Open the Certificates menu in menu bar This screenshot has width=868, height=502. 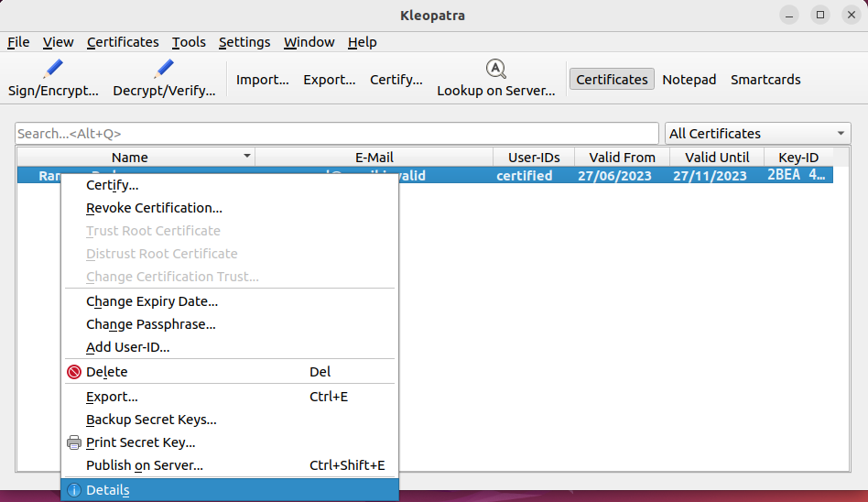[x=123, y=42]
